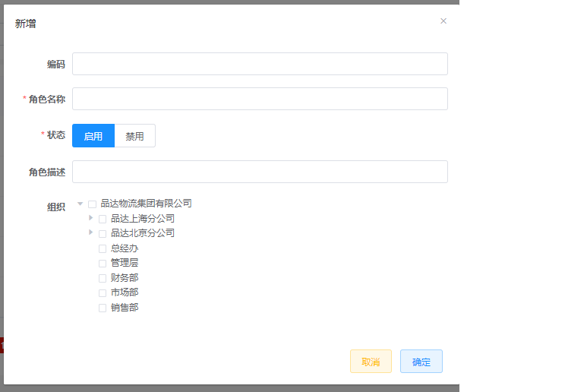Check the 管理层 checkbox
The height and width of the screenshot is (392, 587).
[x=103, y=263]
